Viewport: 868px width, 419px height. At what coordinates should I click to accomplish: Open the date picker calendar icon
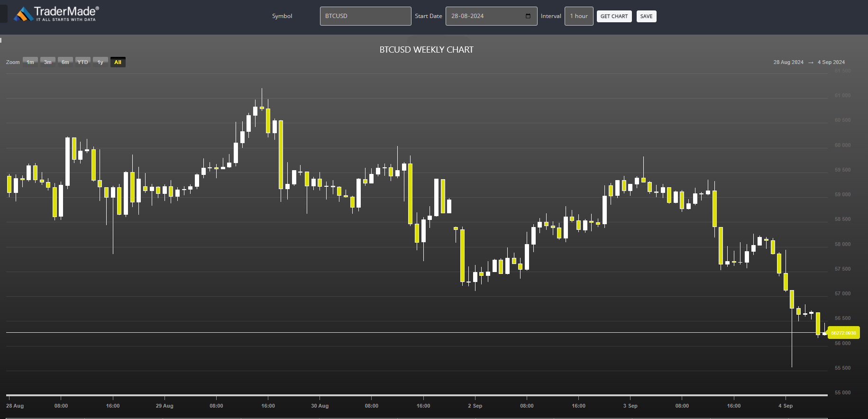coord(528,16)
